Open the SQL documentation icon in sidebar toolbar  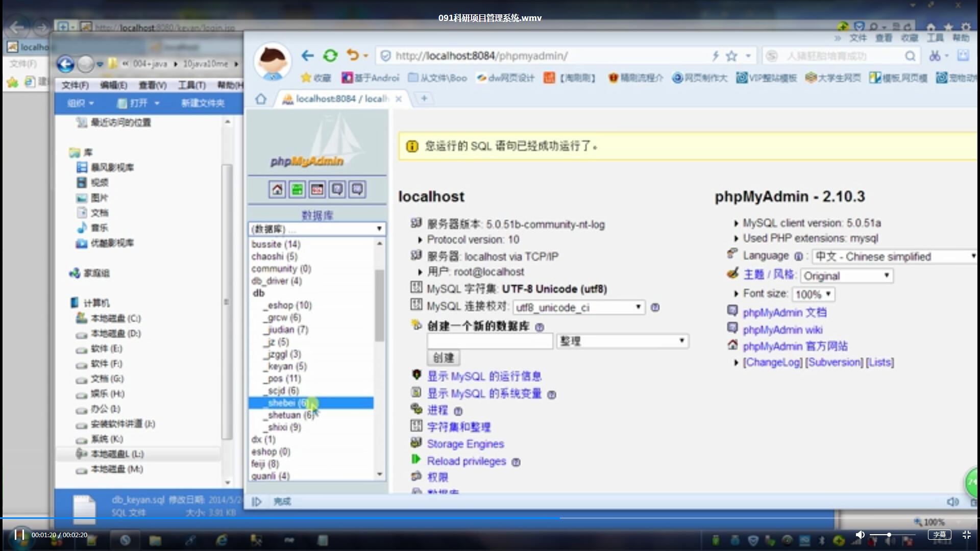coord(357,190)
